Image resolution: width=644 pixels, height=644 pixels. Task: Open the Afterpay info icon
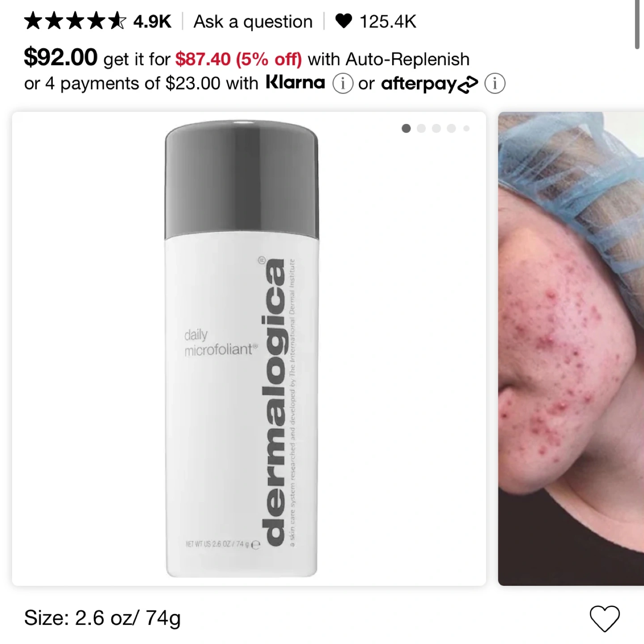(x=495, y=84)
